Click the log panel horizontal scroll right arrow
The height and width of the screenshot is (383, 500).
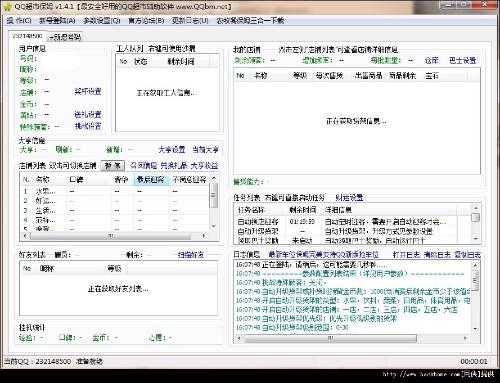click(466, 338)
